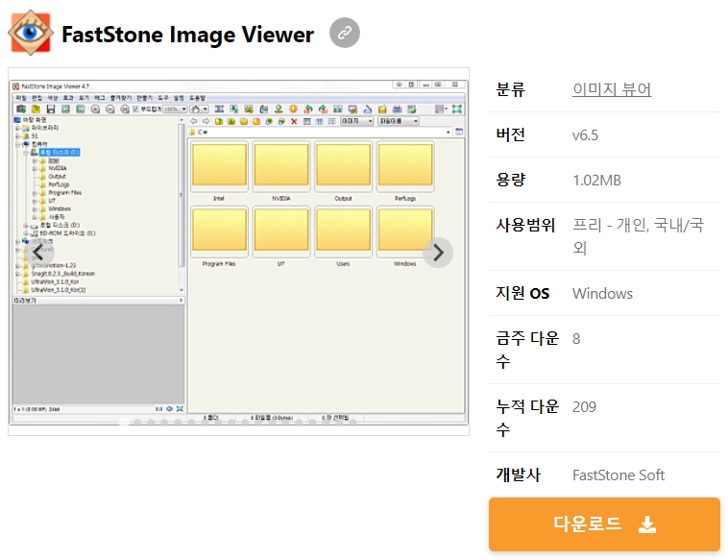Click the file size value 1.02MB
728x560 pixels.
596,181
